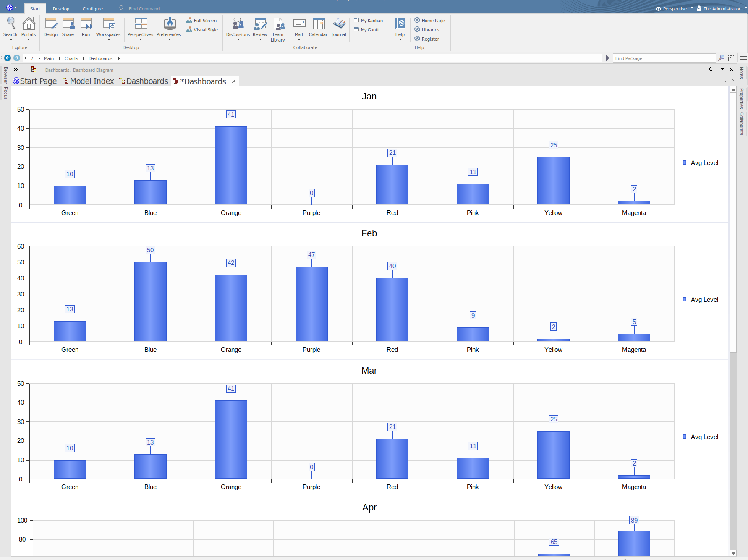Open the Properties side panel

point(742,98)
